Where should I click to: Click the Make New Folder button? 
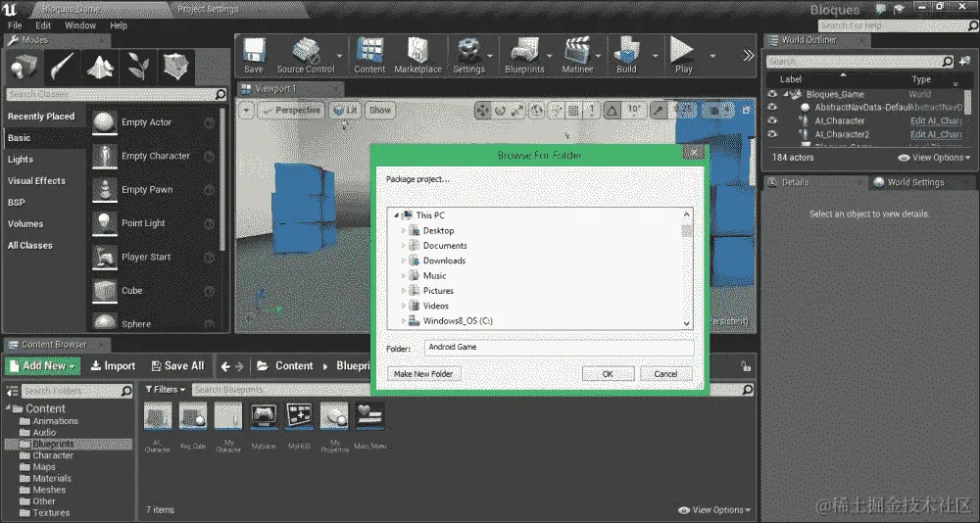pyautogui.click(x=423, y=374)
